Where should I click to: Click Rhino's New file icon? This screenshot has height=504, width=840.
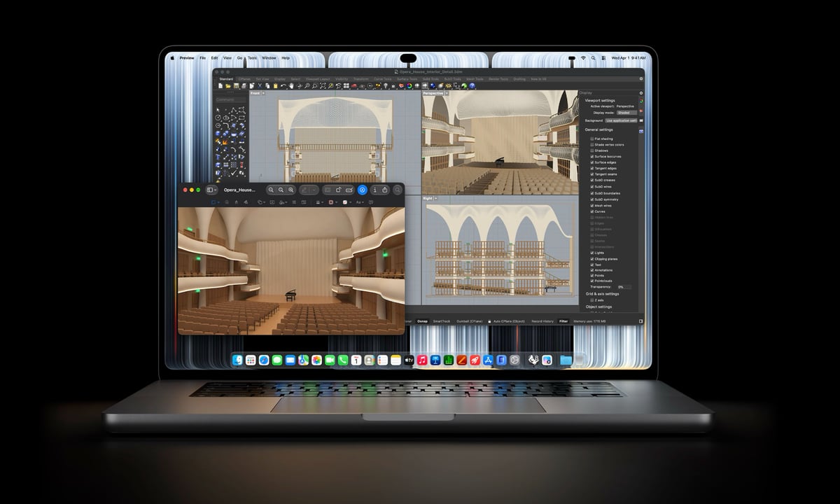(x=220, y=85)
